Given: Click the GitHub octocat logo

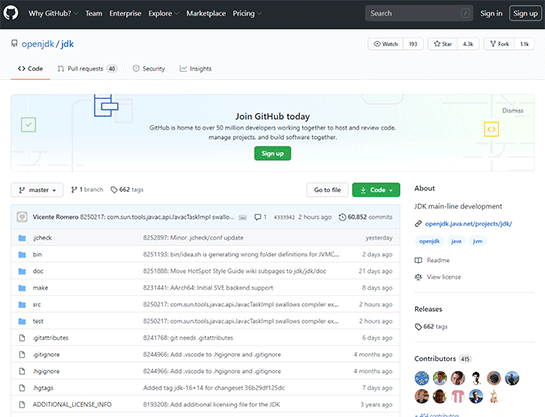Looking at the screenshot, I should coord(11,13).
